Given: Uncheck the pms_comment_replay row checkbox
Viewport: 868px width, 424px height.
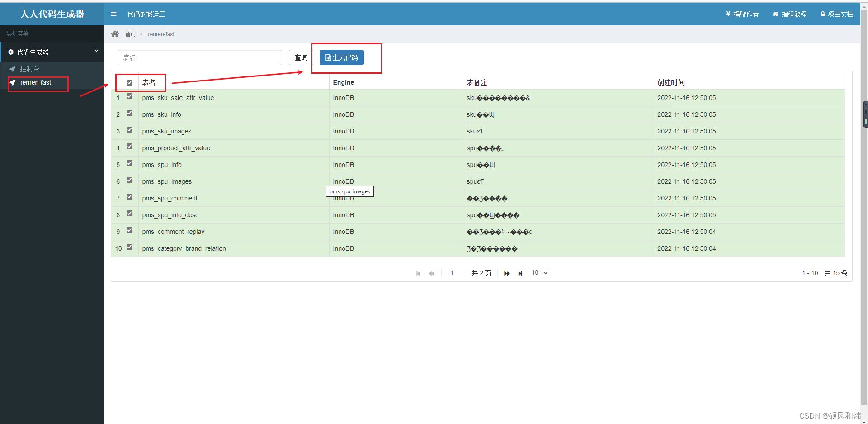Looking at the screenshot, I should [130, 230].
